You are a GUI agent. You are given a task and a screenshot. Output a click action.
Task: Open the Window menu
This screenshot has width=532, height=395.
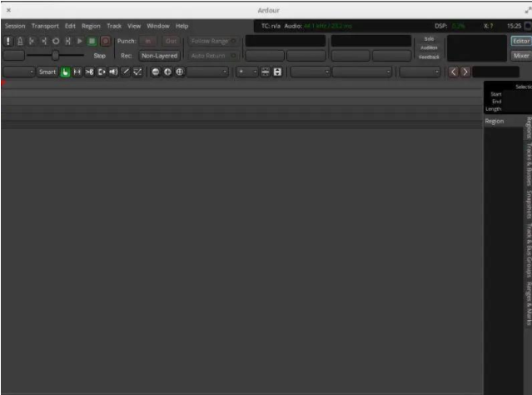158,26
